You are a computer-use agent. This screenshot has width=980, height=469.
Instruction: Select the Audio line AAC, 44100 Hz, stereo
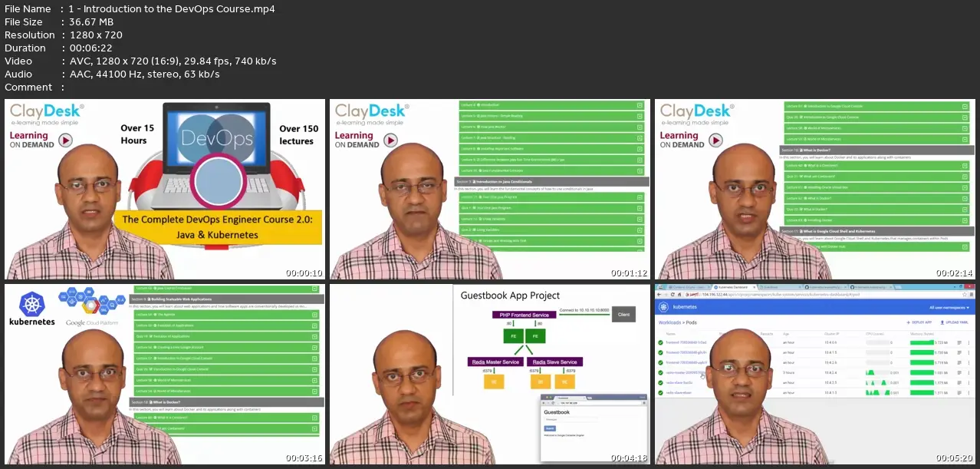(144, 74)
